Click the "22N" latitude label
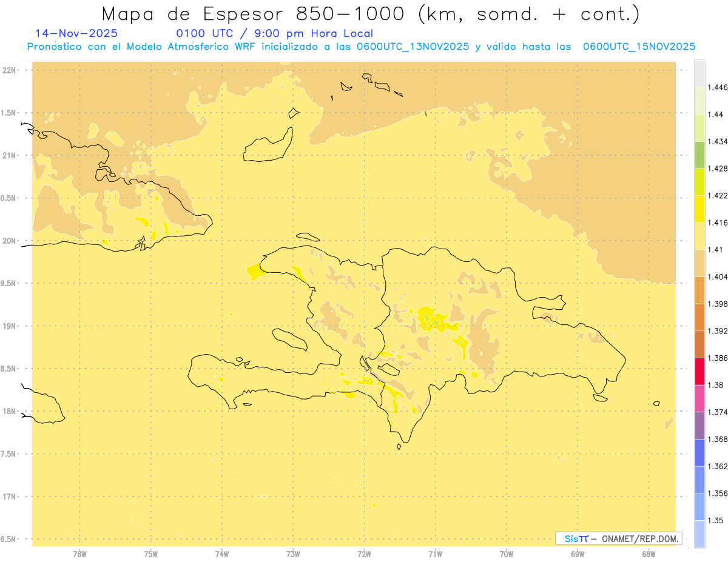The height and width of the screenshot is (562, 728). click(9, 70)
